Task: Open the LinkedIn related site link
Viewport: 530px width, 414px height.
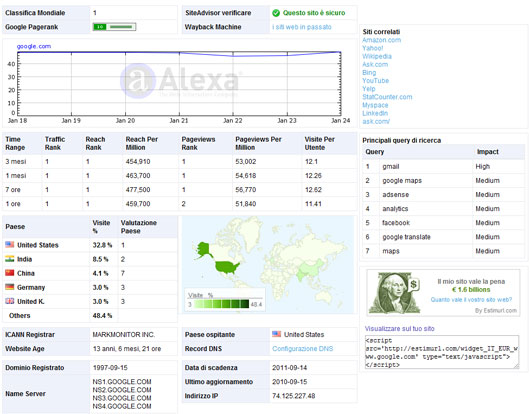Action: point(375,113)
